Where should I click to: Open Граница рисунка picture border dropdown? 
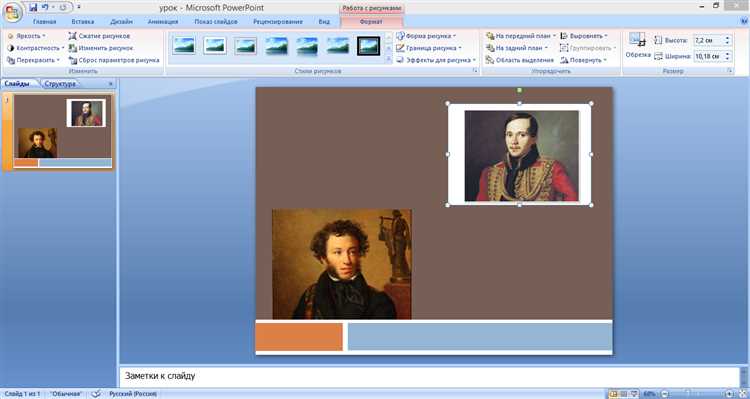[429, 48]
